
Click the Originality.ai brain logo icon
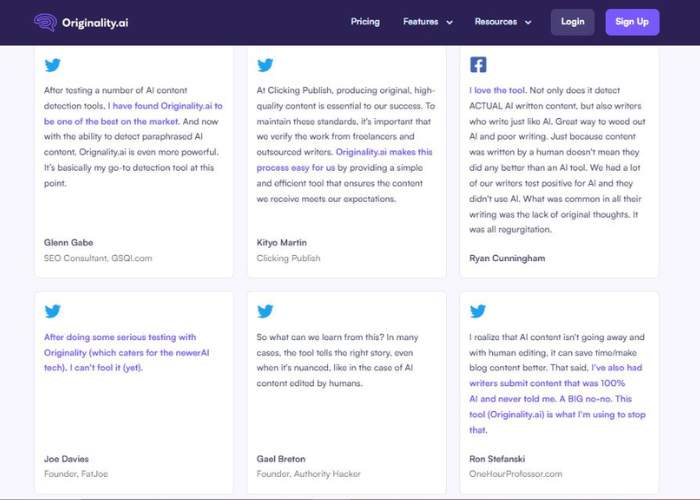pos(45,22)
